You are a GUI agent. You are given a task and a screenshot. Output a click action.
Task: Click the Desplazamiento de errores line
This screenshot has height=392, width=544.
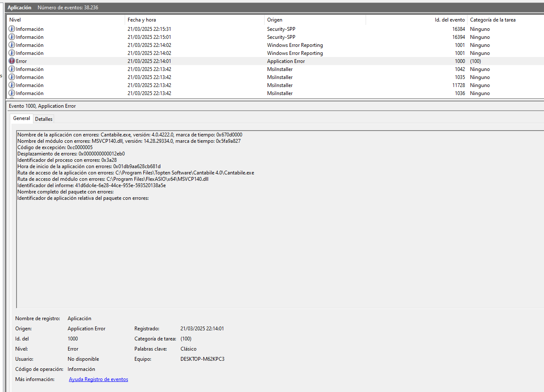click(71, 154)
